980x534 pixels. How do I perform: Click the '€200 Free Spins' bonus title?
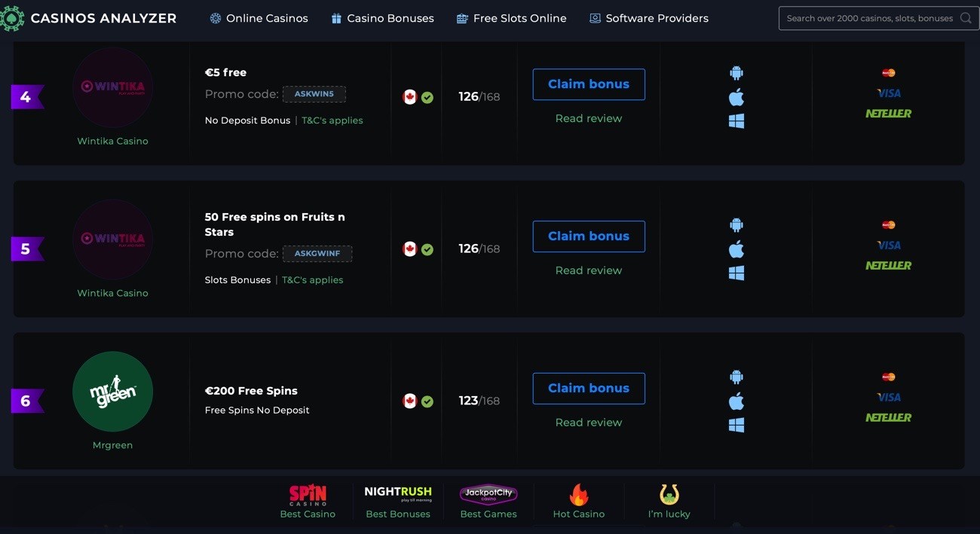click(x=251, y=391)
